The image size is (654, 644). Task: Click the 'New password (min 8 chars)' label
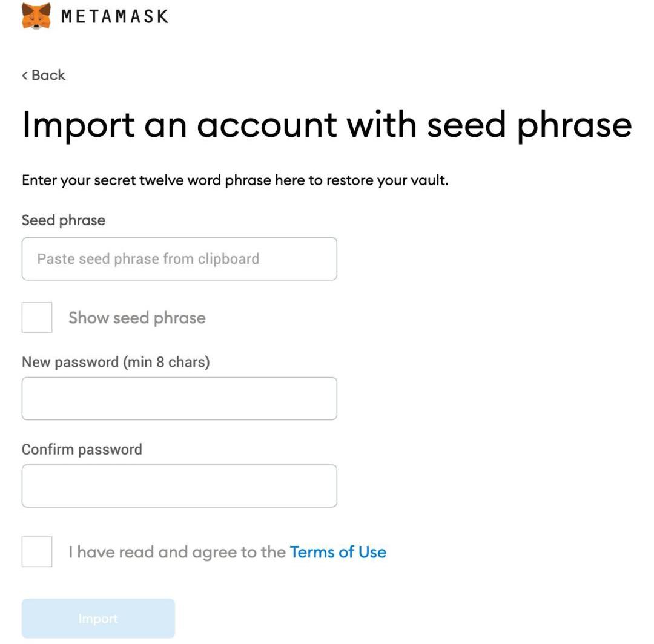pyautogui.click(x=116, y=362)
